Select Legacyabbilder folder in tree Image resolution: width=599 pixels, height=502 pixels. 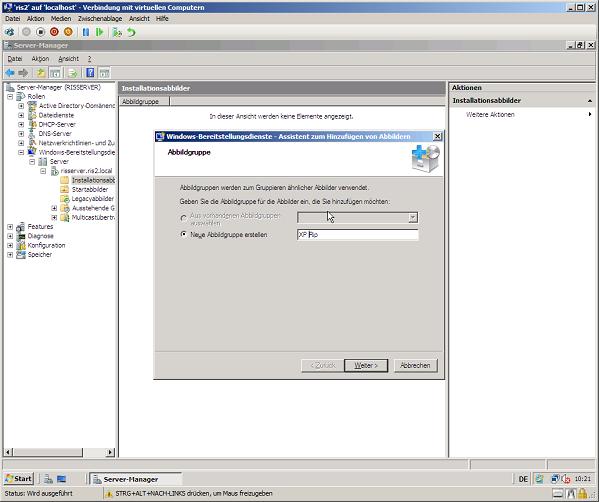tap(93, 199)
